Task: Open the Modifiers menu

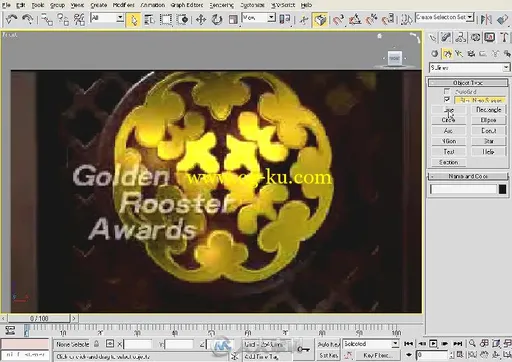Action: pyautogui.click(x=123, y=5)
